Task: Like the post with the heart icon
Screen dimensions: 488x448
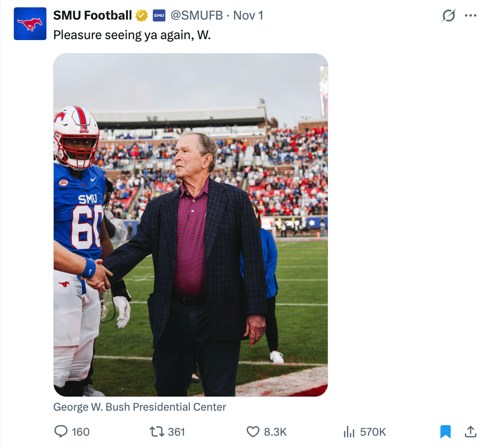Action: (x=253, y=432)
